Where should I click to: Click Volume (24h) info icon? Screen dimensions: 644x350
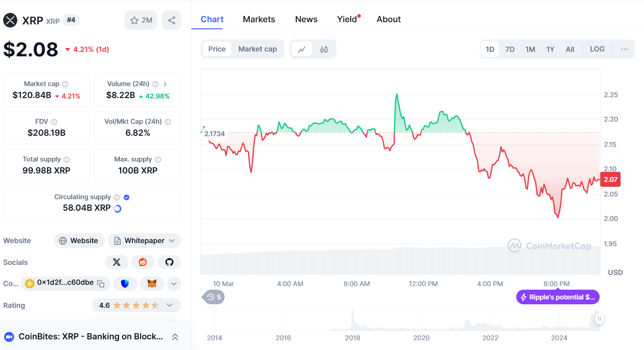(x=155, y=84)
